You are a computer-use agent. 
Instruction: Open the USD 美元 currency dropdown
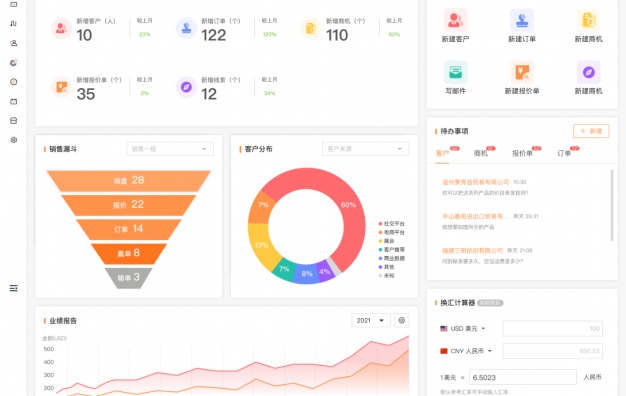point(468,329)
